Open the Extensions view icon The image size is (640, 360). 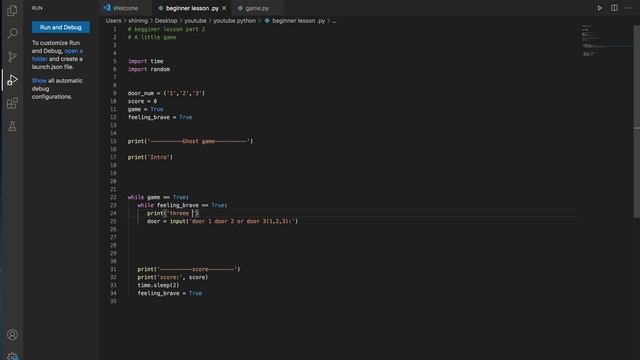tap(12, 103)
